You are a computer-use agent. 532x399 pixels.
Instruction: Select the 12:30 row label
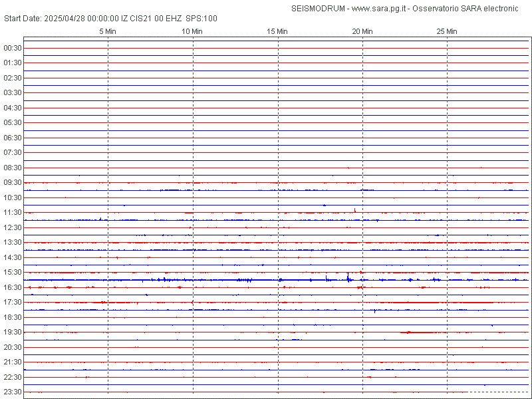tap(13, 227)
